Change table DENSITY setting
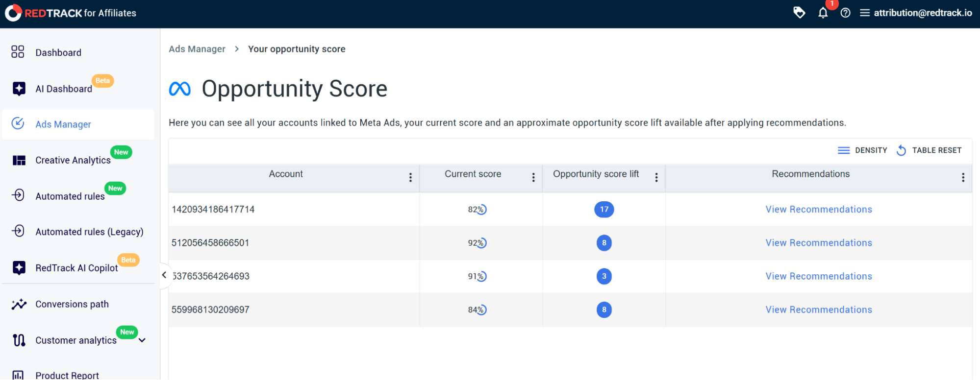Image resolution: width=980 pixels, height=380 pixels. (x=863, y=150)
